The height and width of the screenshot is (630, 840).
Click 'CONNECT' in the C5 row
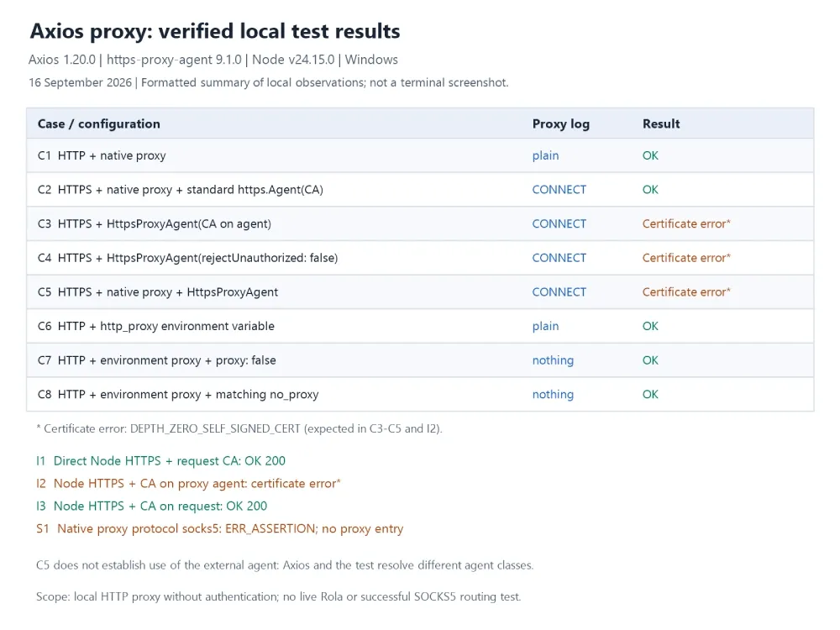point(559,292)
